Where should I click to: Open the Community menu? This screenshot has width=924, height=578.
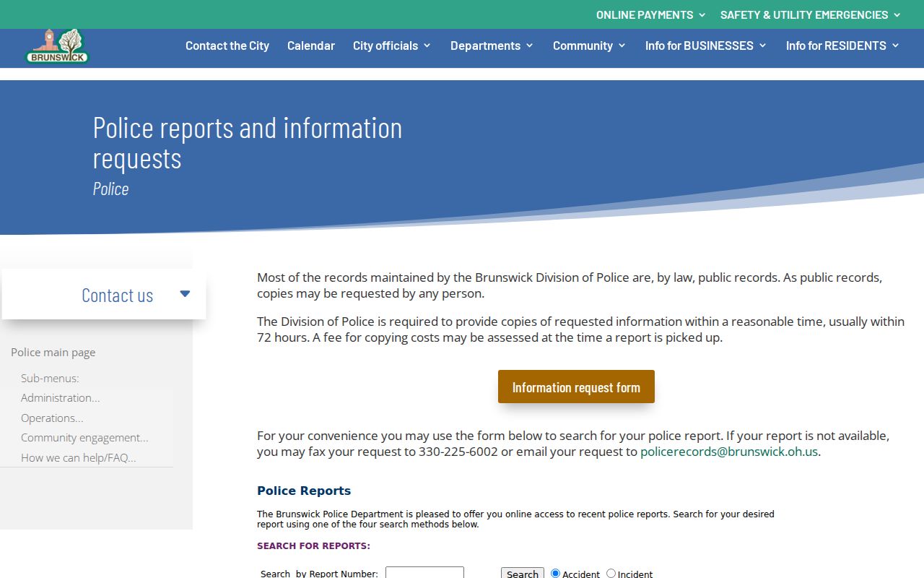pos(583,46)
